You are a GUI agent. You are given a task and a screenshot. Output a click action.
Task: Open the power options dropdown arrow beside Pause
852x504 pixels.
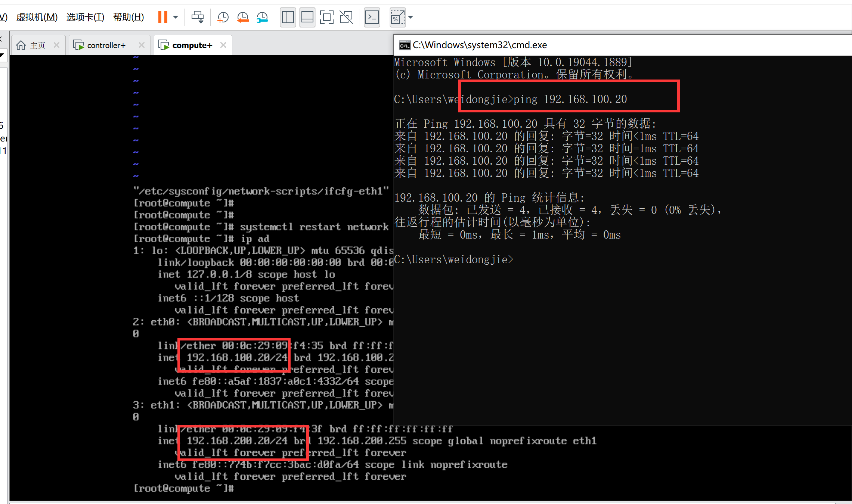176,17
